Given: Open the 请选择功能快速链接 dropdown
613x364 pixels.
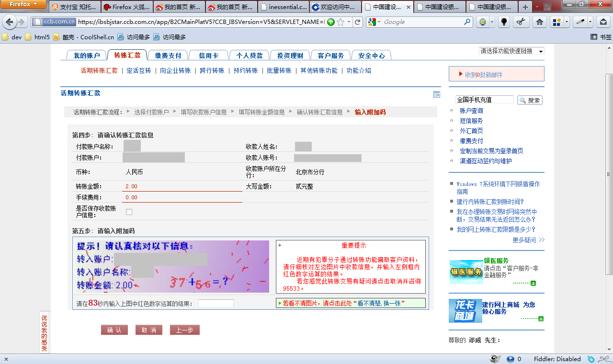Looking at the screenshot, I should pos(511,51).
